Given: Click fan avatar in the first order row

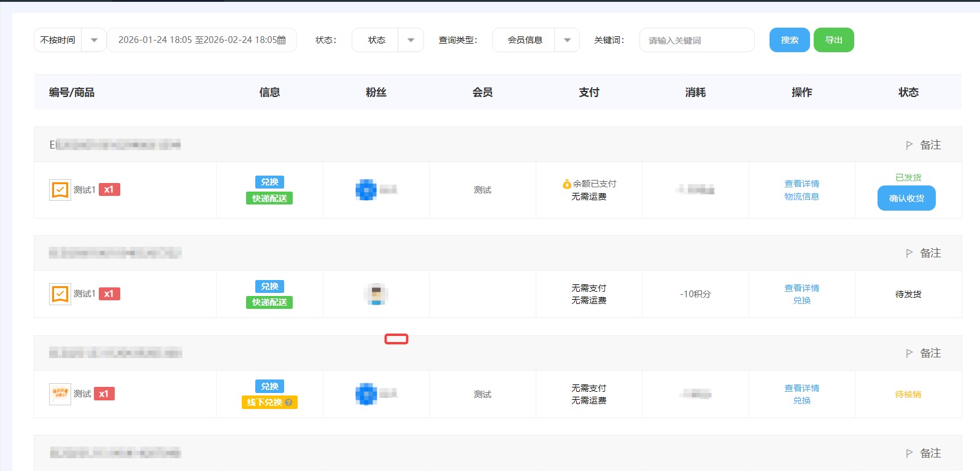Looking at the screenshot, I should click(x=366, y=190).
